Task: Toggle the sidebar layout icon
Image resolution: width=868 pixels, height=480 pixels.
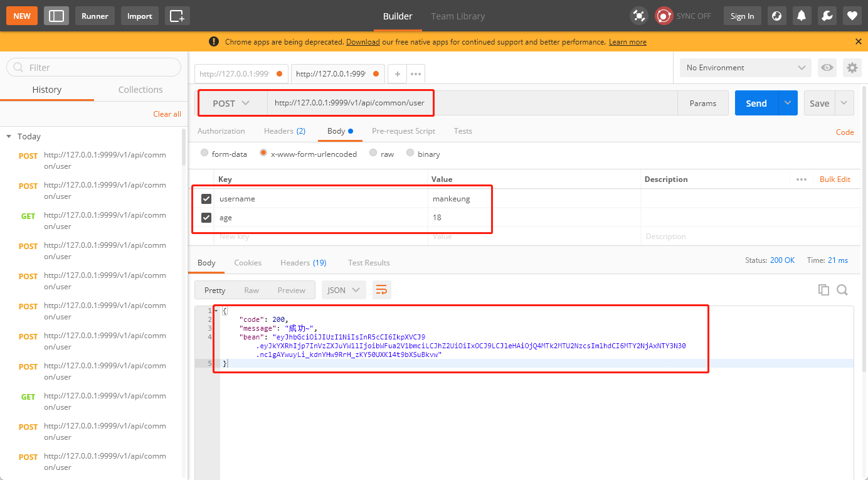Action: coord(56,16)
